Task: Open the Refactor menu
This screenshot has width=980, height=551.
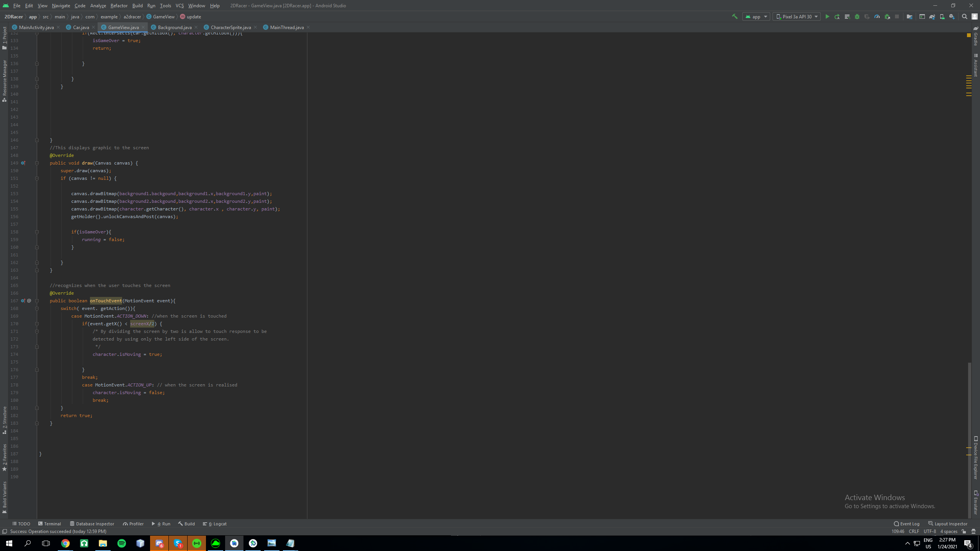Action: click(119, 5)
